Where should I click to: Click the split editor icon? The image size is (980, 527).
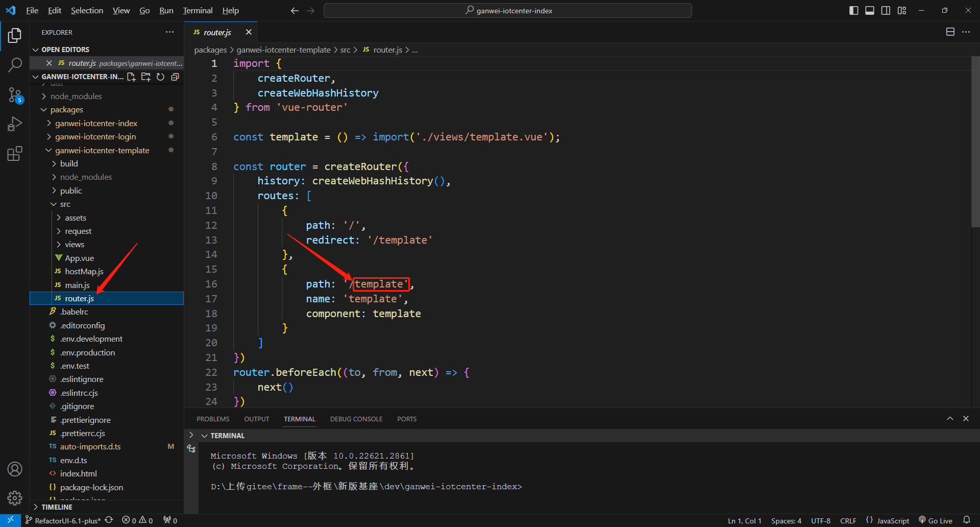point(950,32)
